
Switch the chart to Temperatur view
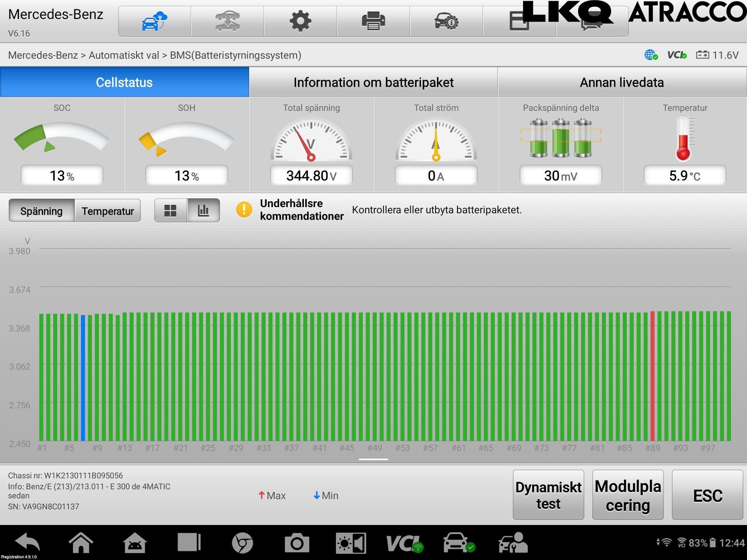(x=108, y=211)
